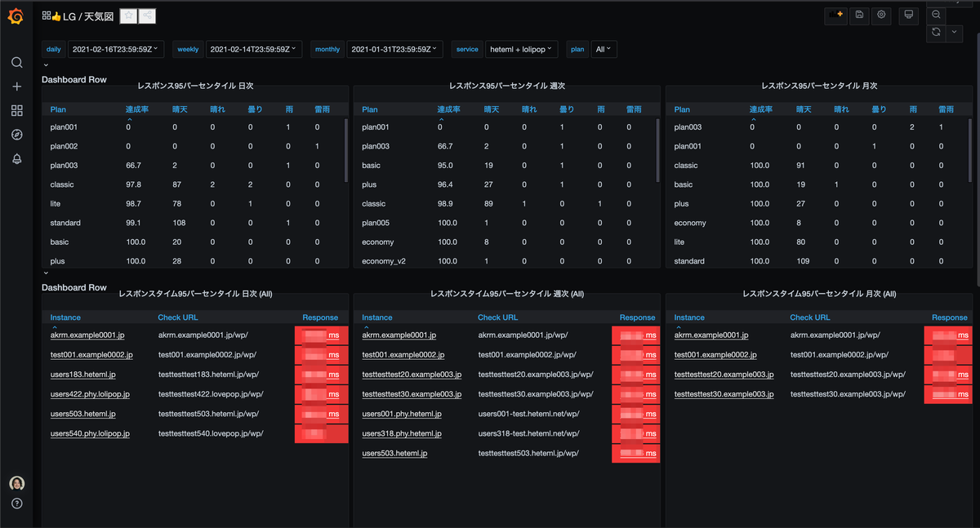The height and width of the screenshot is (528, 980).
Task: Click the share dashboard icon
Action: [x=147, y=16]
